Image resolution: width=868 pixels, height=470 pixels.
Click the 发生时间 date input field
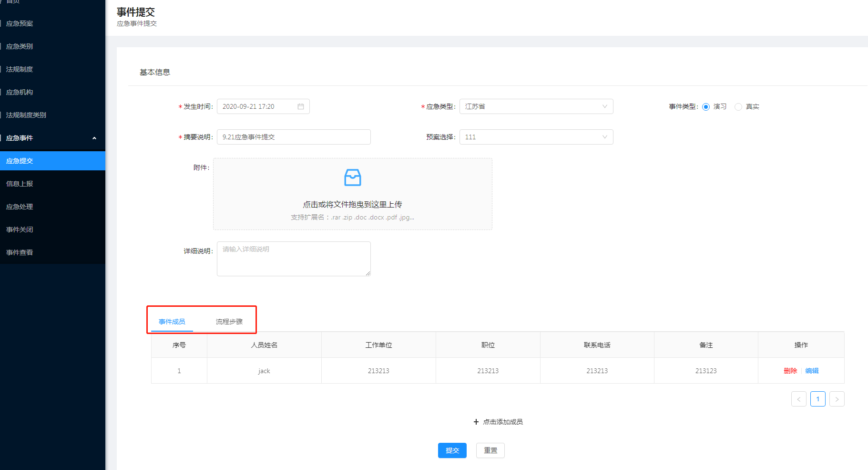[263, 106]
